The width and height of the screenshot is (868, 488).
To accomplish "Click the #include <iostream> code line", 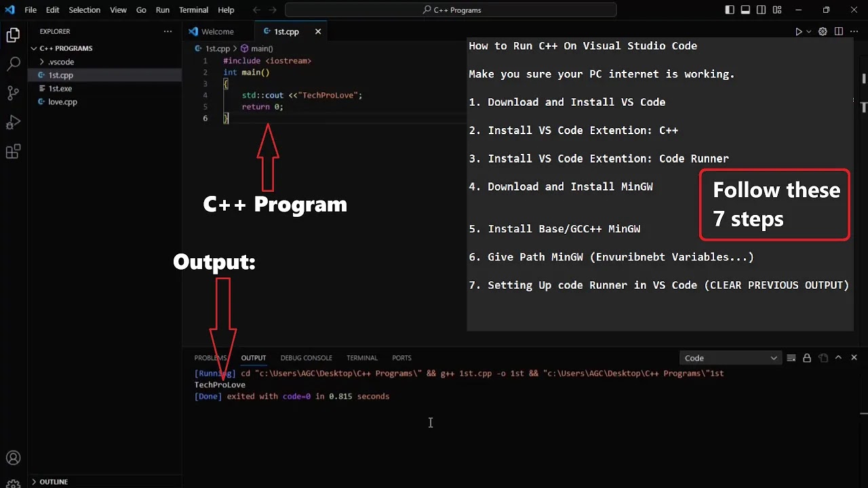I will coord(267,60).
